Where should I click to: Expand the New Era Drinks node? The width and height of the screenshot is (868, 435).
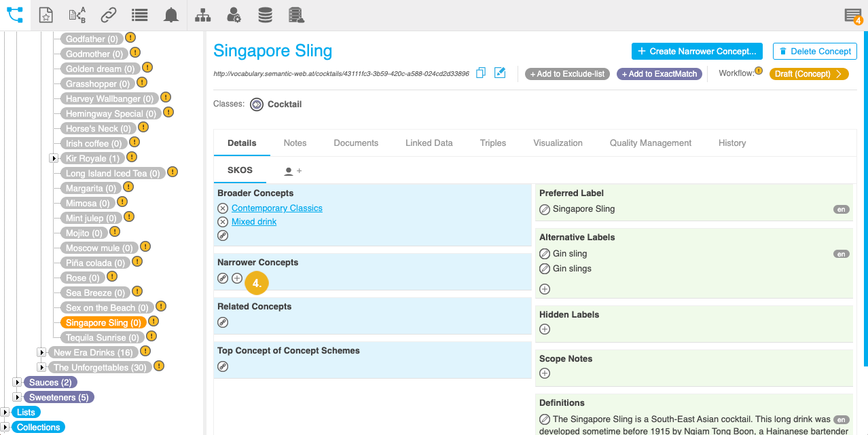tap(41, 352)
